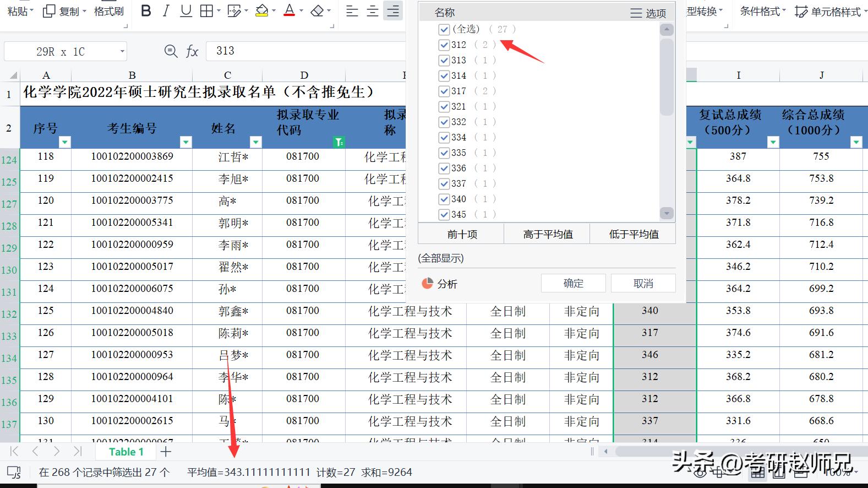Uncheck the 312 filter checkbox
Image resolution: width=868 pixels, height=488 pixels.
[444, 45]
